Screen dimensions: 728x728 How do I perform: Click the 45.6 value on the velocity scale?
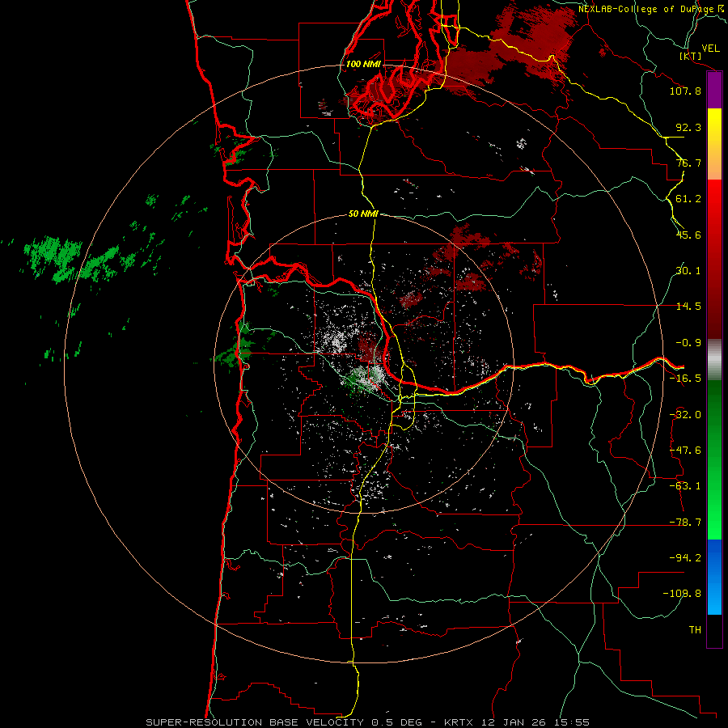688,235
